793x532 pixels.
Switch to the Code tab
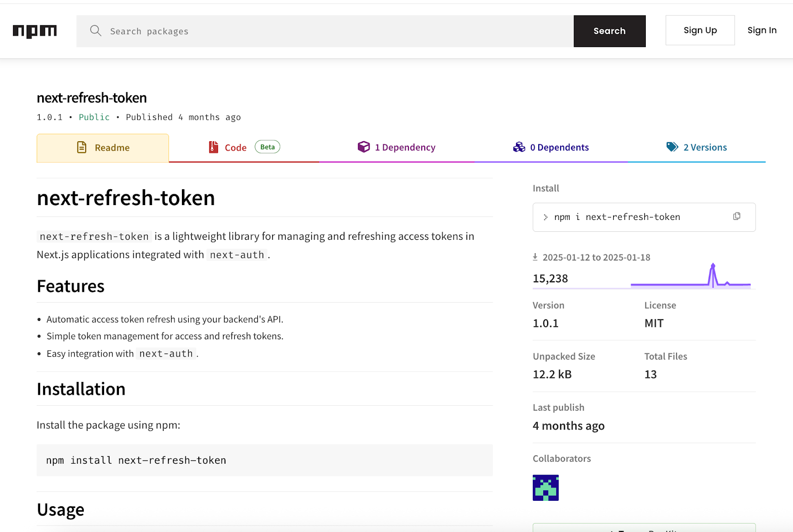pyautogui.click(x=244, y=148)
